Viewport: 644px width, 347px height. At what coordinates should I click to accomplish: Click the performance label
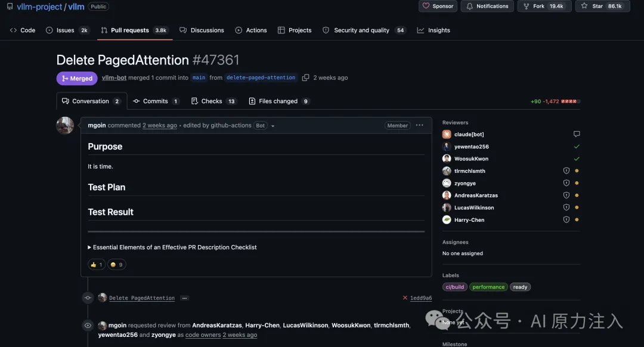click(x=488, y=287)
